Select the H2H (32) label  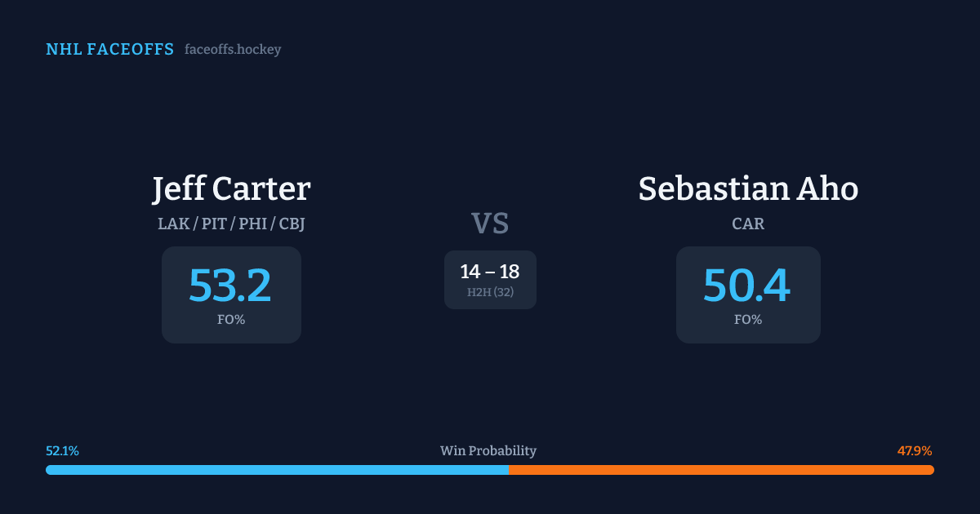[x=490, y=292]
